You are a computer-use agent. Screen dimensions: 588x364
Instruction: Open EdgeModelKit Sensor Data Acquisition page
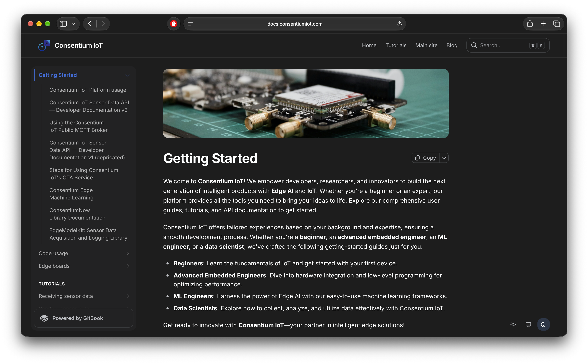click(x=88, y=234)
